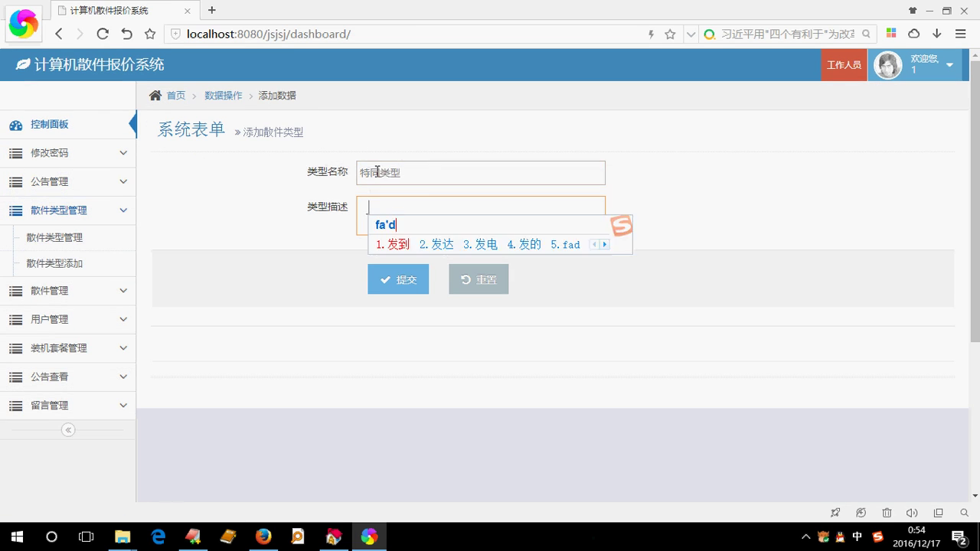980x551 pixels.
Task: Open Cortana circle on taskbar
Action: point(51,536)
